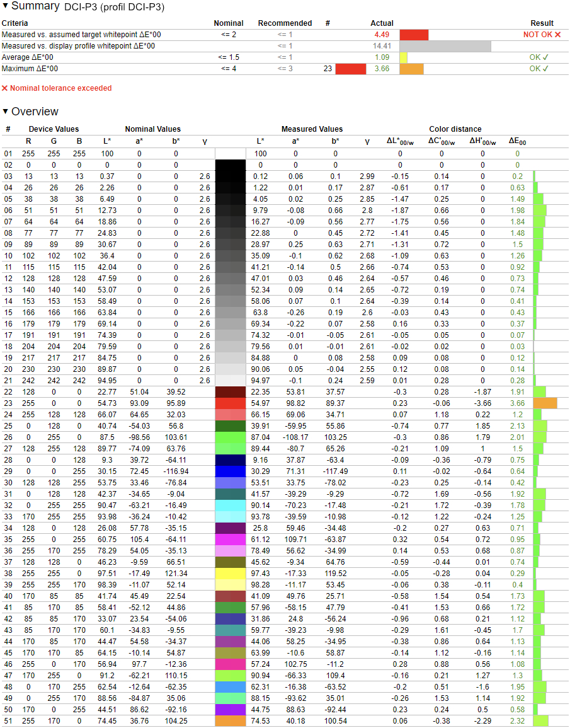The image size is (570, 728).
Task: Click the 121.34 nominal b* value
Action: 176,574
